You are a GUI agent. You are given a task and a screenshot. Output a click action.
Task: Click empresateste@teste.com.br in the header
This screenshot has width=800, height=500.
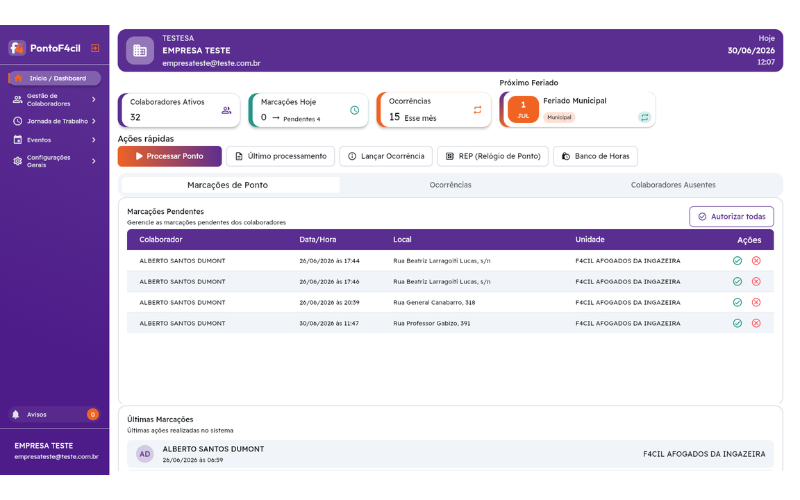pyautogui.click(x=211, y=63)
